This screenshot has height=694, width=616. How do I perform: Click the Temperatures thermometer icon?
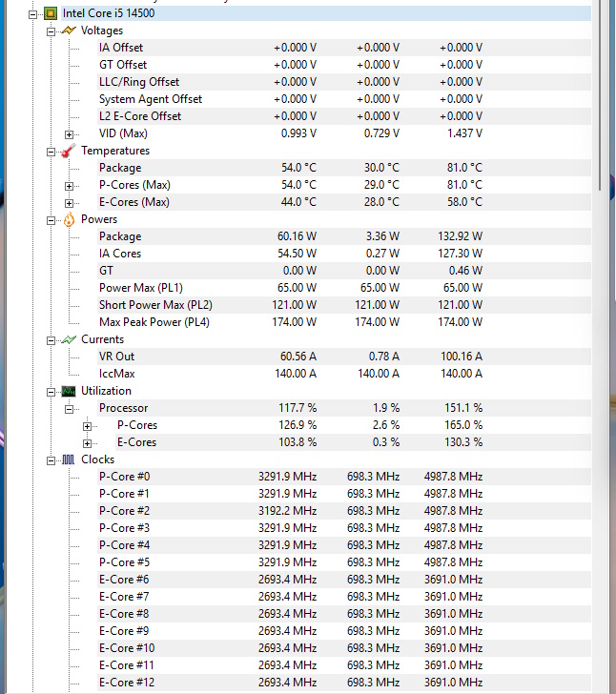(68, 151)
